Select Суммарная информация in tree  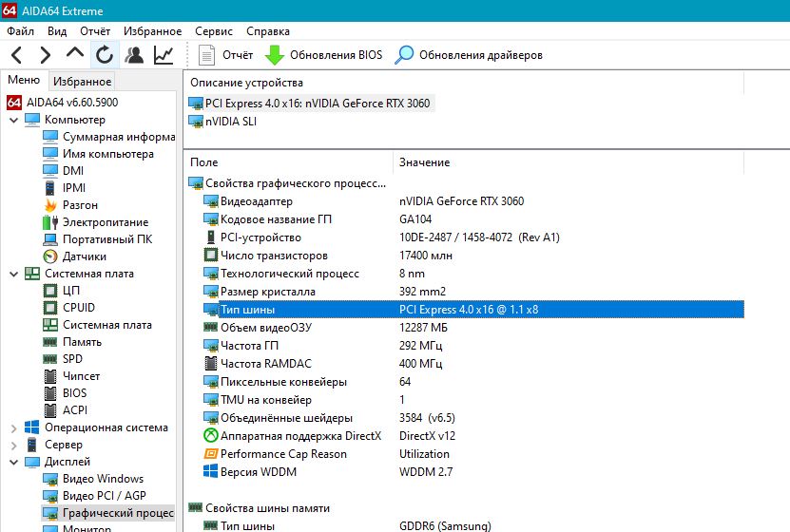(x=109, y=137)
